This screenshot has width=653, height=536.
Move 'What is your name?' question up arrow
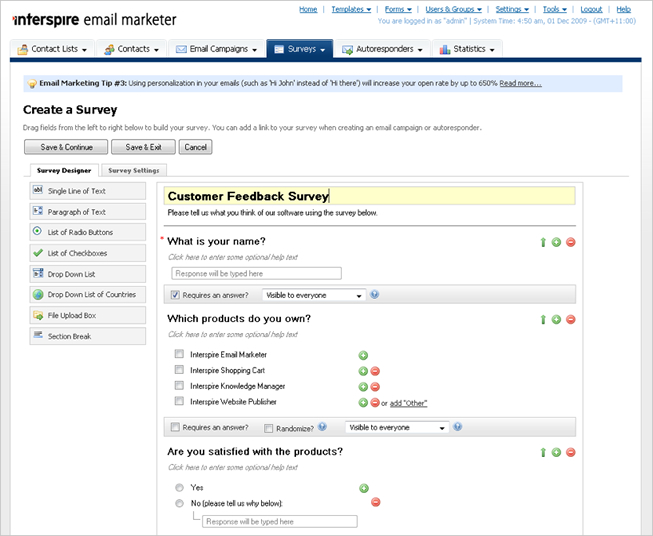click(543, 242)
